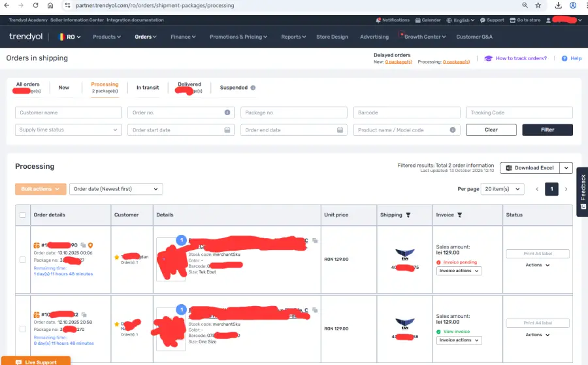Viewport: 588px width, 365px height.
Task: Tick the select-all checkbox in table header
Action: pyautogui.click(x=23, y=215)
